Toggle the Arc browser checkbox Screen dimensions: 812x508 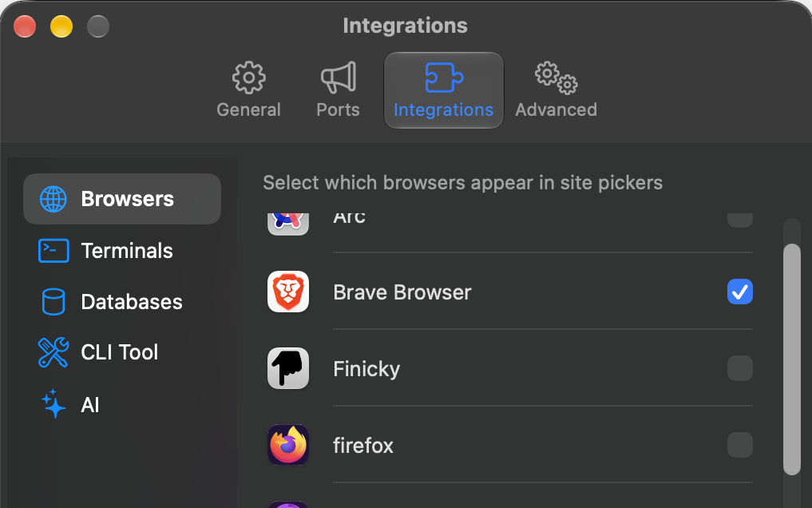point(739,220)
